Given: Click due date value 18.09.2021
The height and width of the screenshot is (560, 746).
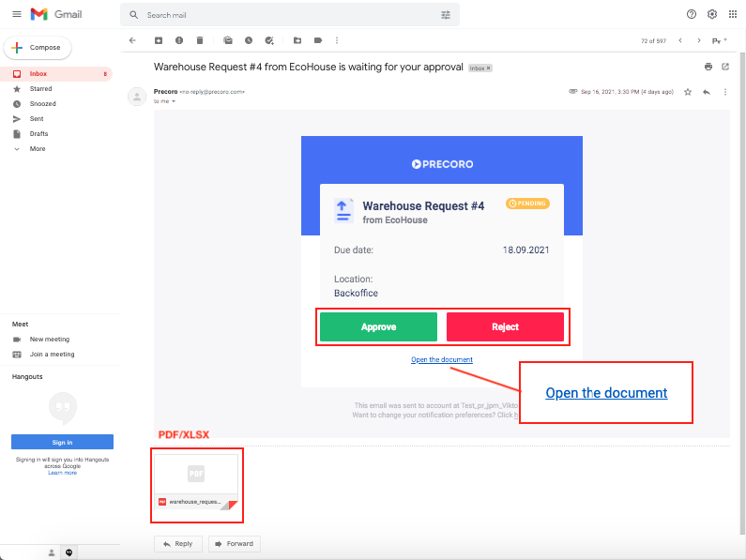Looking at the screenshot, I should (525, 250).
